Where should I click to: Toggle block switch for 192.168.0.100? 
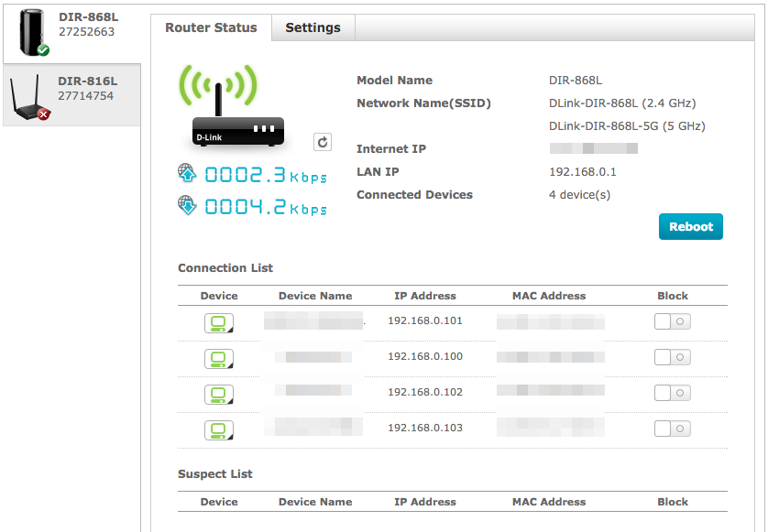pyautogui.click(x=672, y=357)
